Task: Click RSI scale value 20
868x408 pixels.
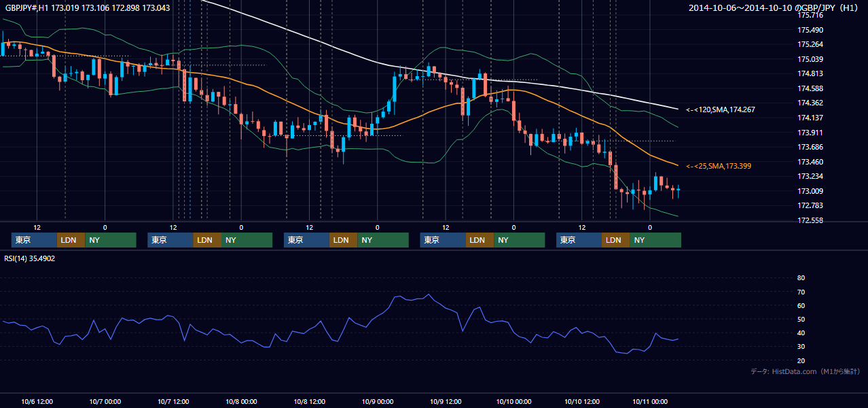Action: [801, 360]
